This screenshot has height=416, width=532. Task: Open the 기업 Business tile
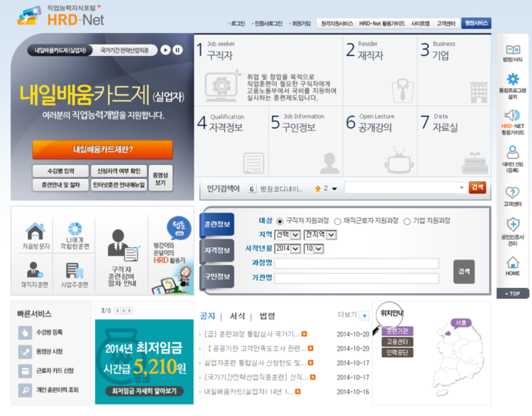tap(454, 70)
